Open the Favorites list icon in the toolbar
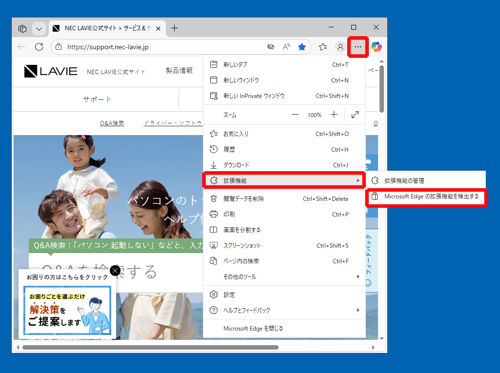 (x=323, y=47)
